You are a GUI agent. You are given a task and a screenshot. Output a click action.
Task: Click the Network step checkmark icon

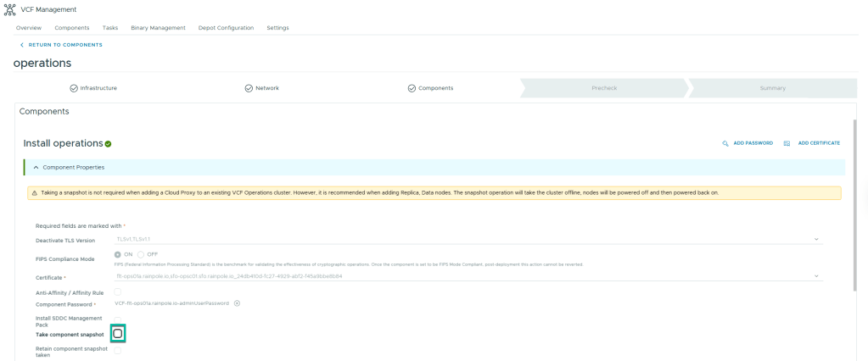click(x=249, y=88)
